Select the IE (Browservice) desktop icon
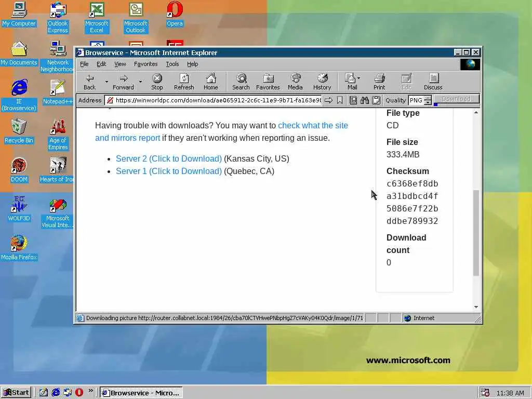 point(19,95)
